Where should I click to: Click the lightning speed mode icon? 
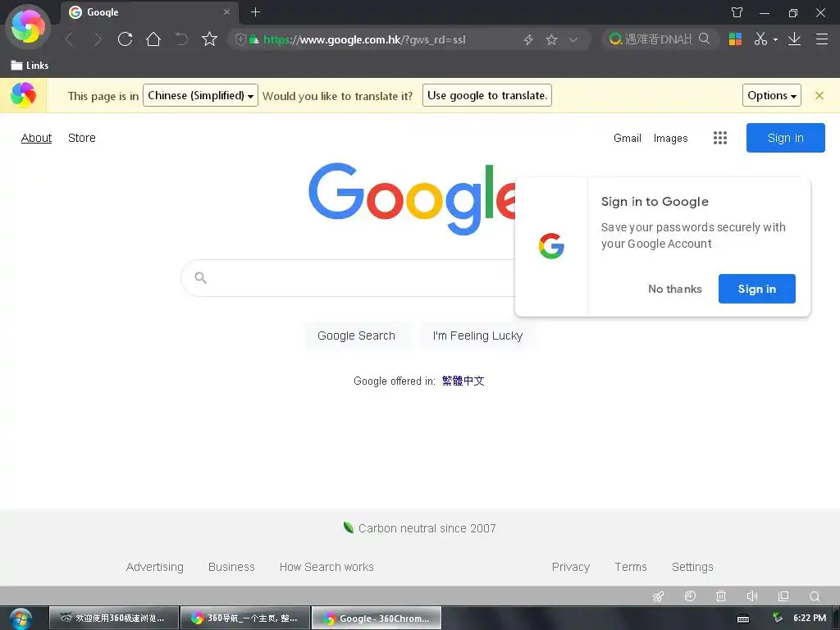pos(528,39)
